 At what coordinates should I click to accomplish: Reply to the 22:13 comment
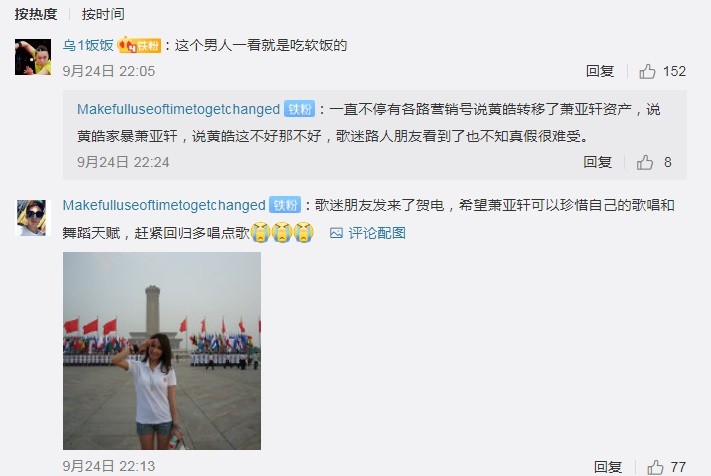pos(608,467)
